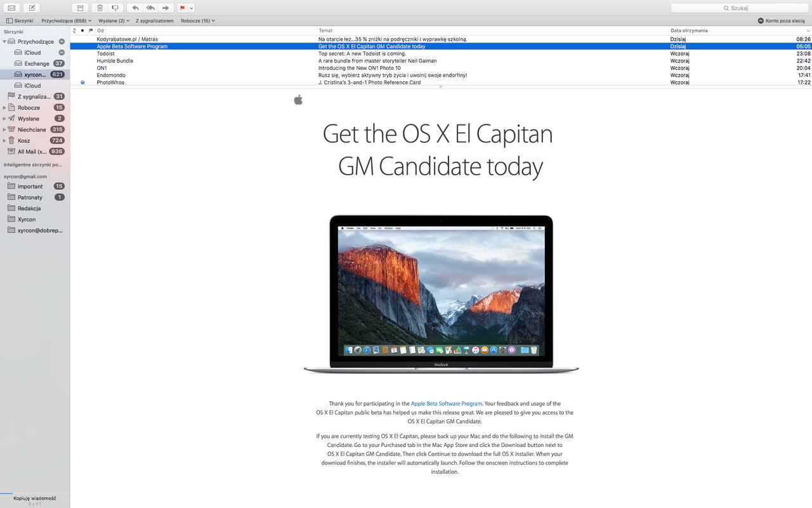Follow Apple Beta Software Program link
This screenshot has height=508, width=812.
(447, 404)
